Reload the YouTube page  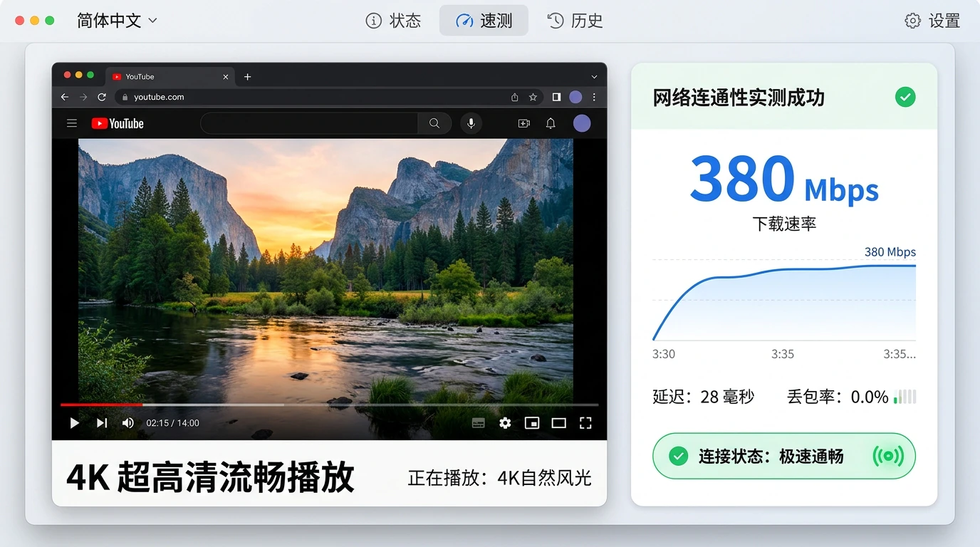[x=102, y=97]
